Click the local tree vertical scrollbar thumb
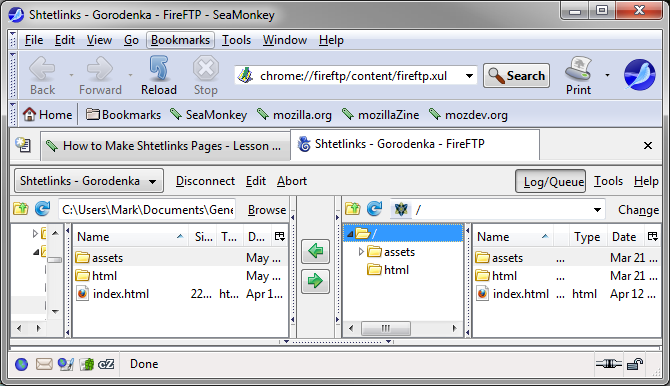The image size is (670, 386). click(x=55, y=259)
